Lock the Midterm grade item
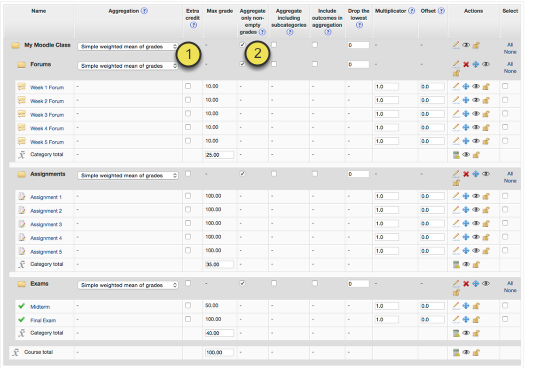Screen dimensions: 540x368 pyautogui.click(x=476, y=306)
